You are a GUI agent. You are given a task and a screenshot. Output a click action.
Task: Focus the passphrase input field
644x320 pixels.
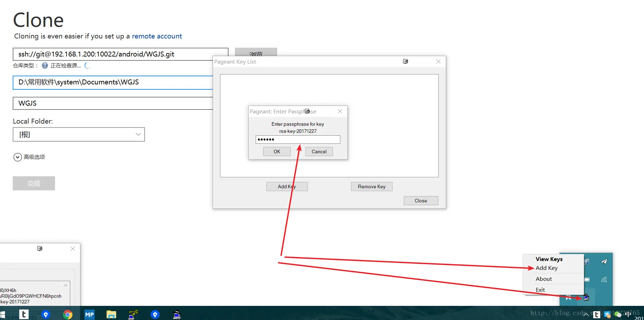(x=298, y=140)
